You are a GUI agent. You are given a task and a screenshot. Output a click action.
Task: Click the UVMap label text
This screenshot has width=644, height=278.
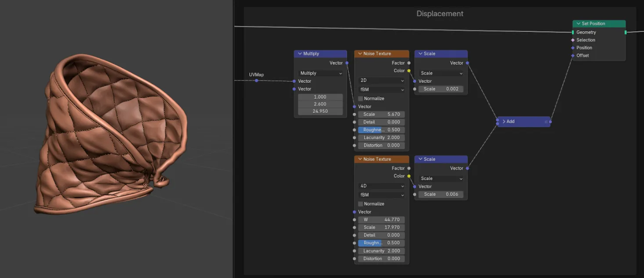click(x=257, y=75)
